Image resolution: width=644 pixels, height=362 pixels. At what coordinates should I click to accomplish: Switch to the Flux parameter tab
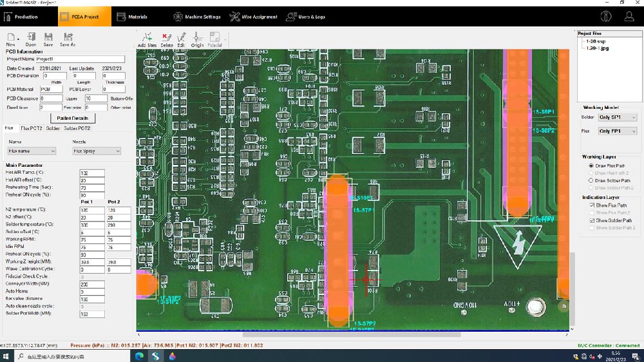pyautogui.click(x=10, y=128)
